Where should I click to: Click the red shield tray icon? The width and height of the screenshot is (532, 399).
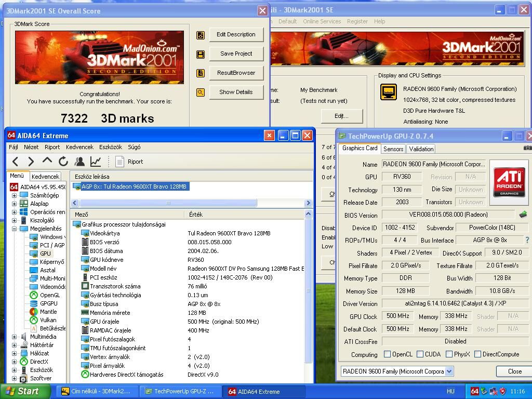(x=502, y=391)
